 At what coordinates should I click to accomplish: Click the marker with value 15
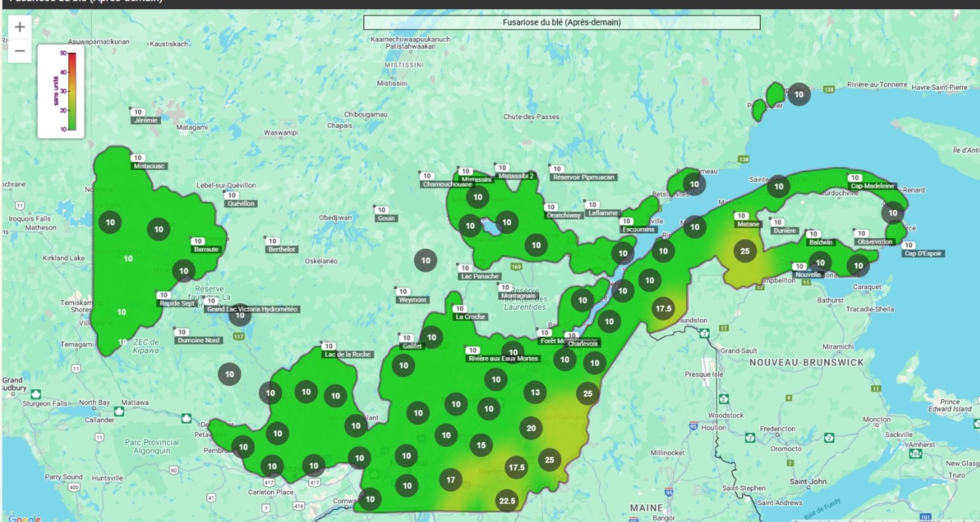coord(481,446)
